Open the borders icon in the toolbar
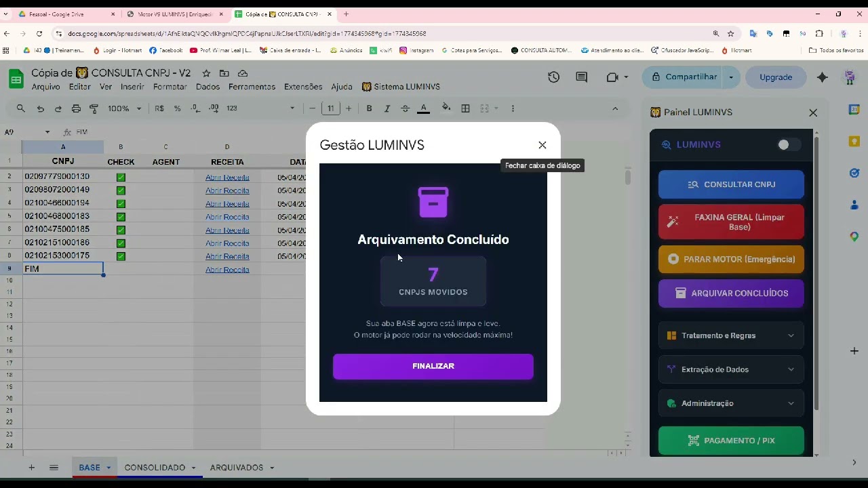 pyautogui.click(x=465, y=108)
